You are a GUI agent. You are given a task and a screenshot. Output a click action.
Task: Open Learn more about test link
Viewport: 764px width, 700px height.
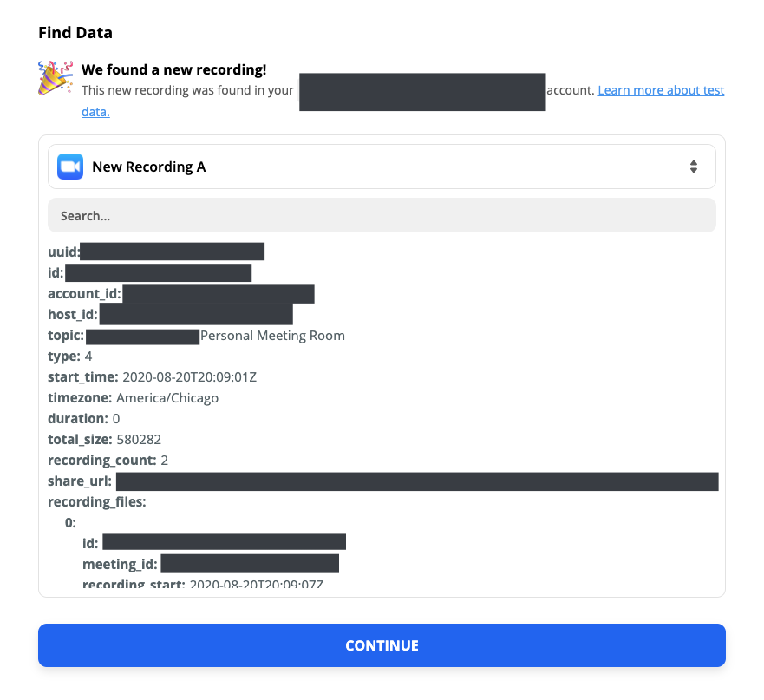(661, 90)
